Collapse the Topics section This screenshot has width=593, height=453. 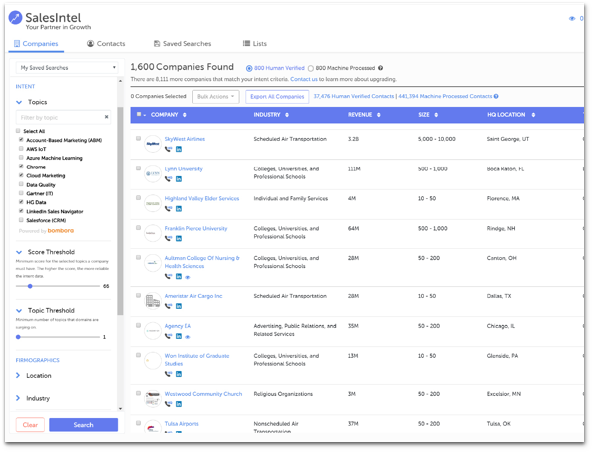(x=19, y=102)
